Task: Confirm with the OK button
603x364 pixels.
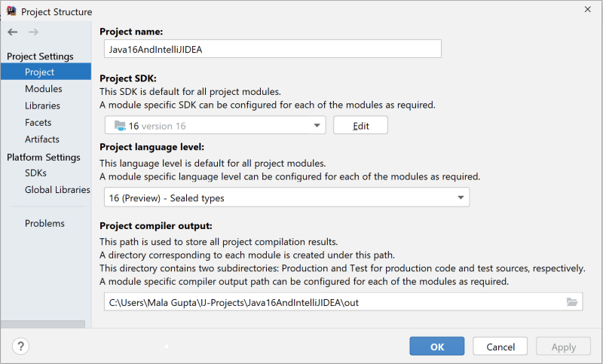Action: (x=437, y=347)
